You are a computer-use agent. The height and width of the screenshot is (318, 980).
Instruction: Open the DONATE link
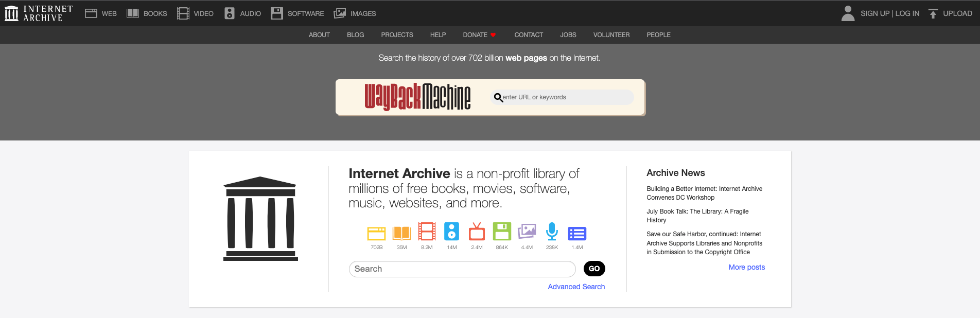[x=475, y=35]
